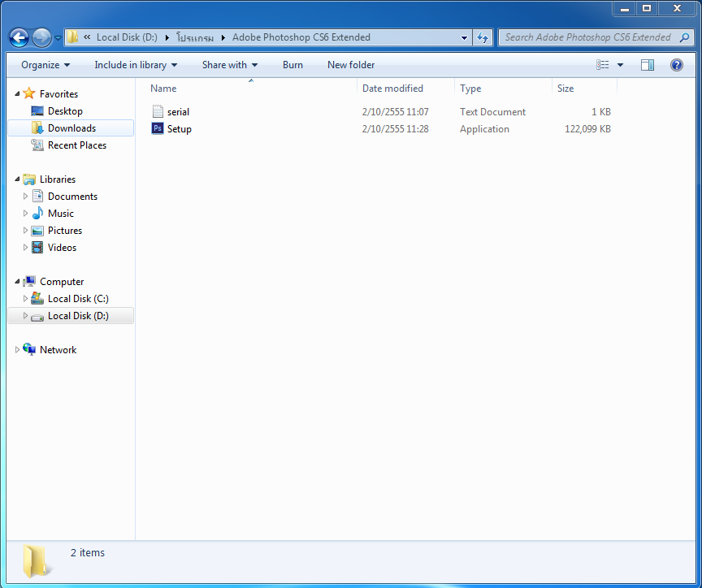Open the Documents library
Image resolution: width=702 pixels, height=588 pixels.
tap(72, 197)
